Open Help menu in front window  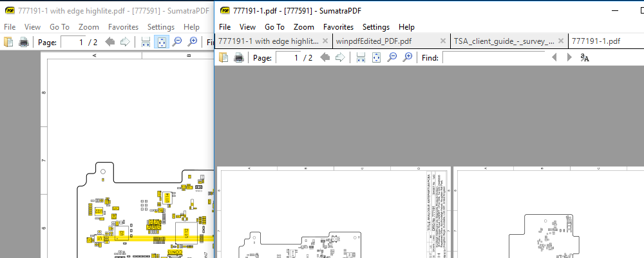tap(406, 27)
